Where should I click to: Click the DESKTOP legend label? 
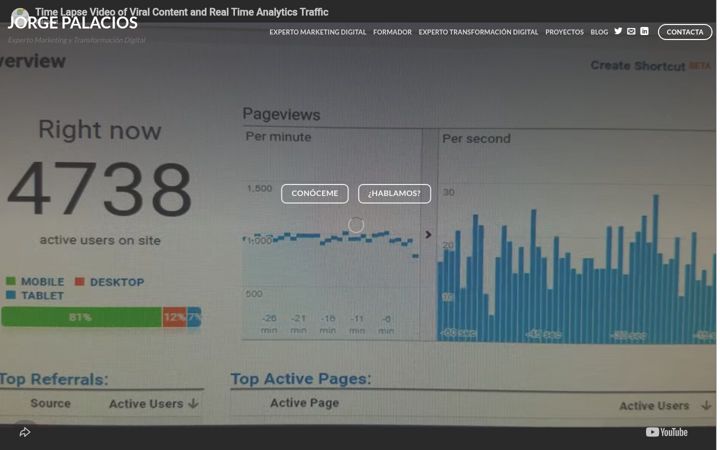click(x=117, y=282)
